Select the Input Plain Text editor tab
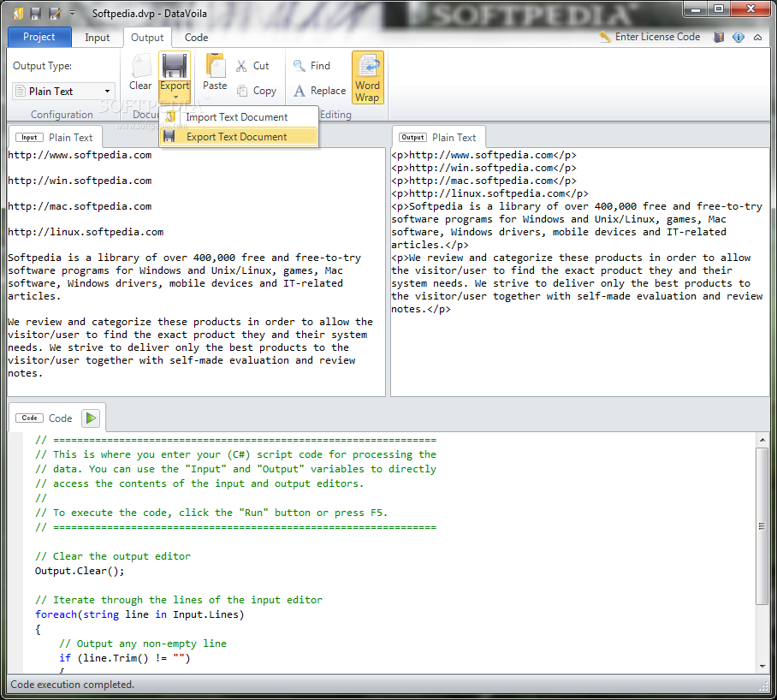777x700 pixels. click(x=55, y=137)
